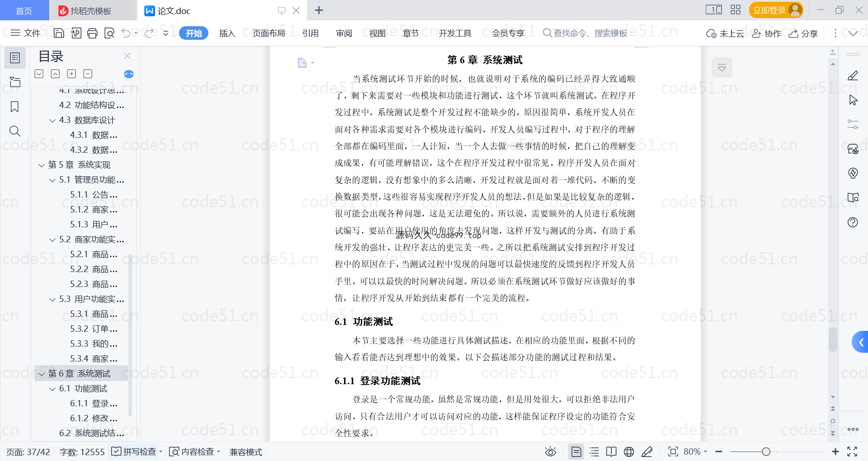The height and width of the screenshot is (461, 868).
Task: Open the bookmark panel icon in left sidebar
Action: [x=15, y=107]
